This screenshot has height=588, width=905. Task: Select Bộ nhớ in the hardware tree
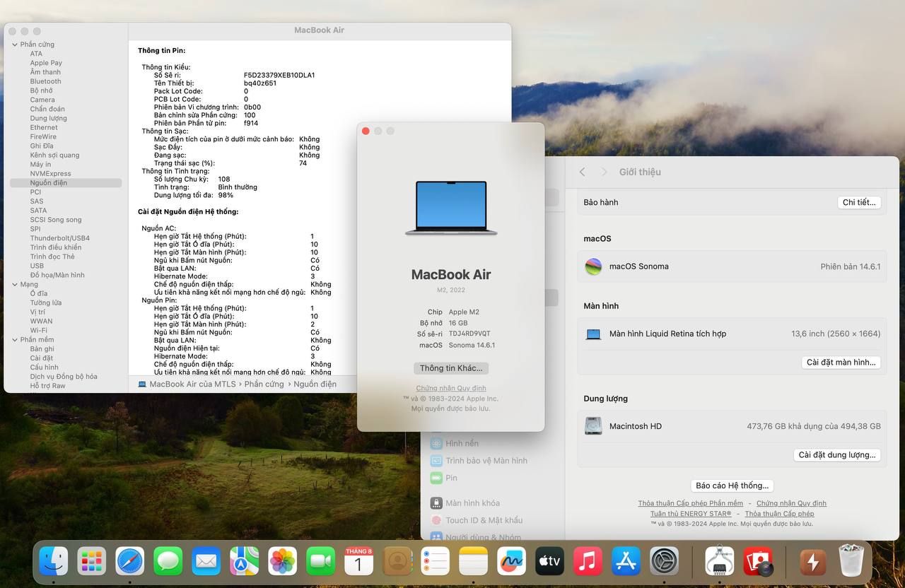(x=41, y=90)
